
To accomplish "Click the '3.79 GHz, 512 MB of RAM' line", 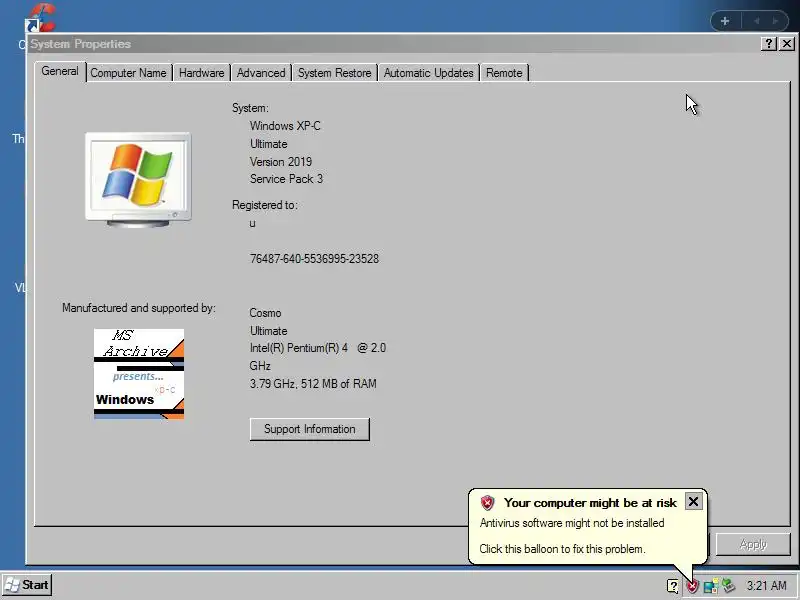I will pyautogui.click(x=313, y=384).
